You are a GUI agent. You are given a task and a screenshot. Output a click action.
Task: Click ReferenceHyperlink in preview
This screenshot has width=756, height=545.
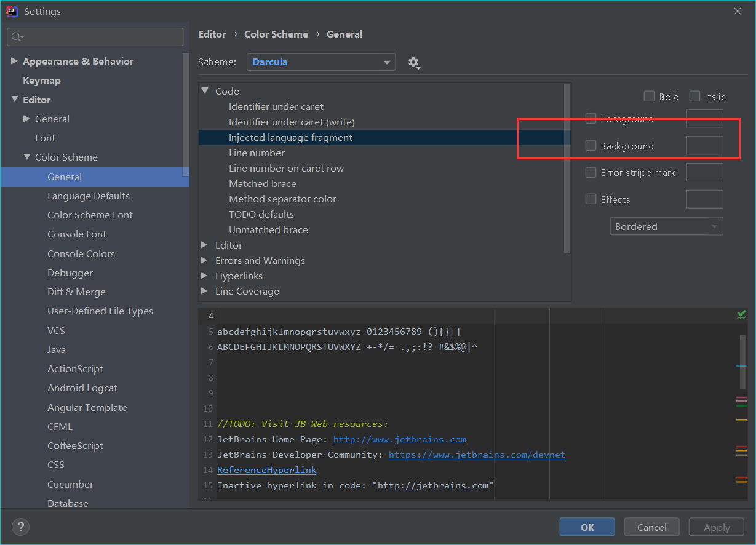click(267, 470)
